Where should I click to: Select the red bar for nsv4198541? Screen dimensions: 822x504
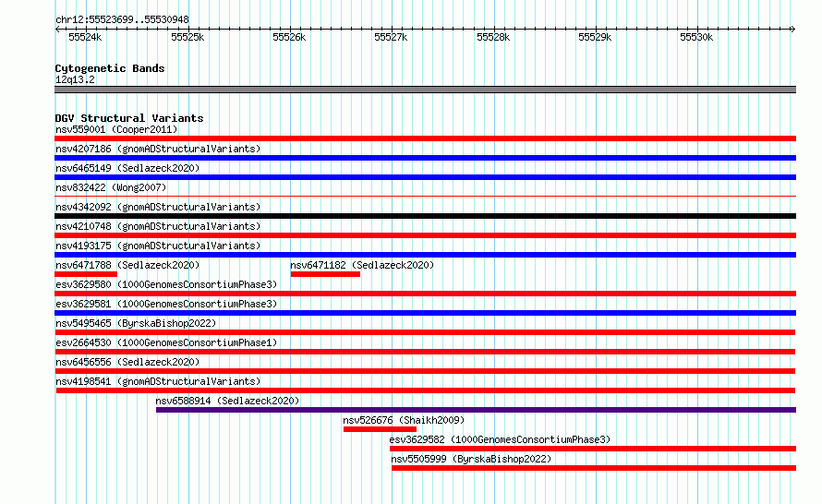pyautogui.click(x=425, y=390)
